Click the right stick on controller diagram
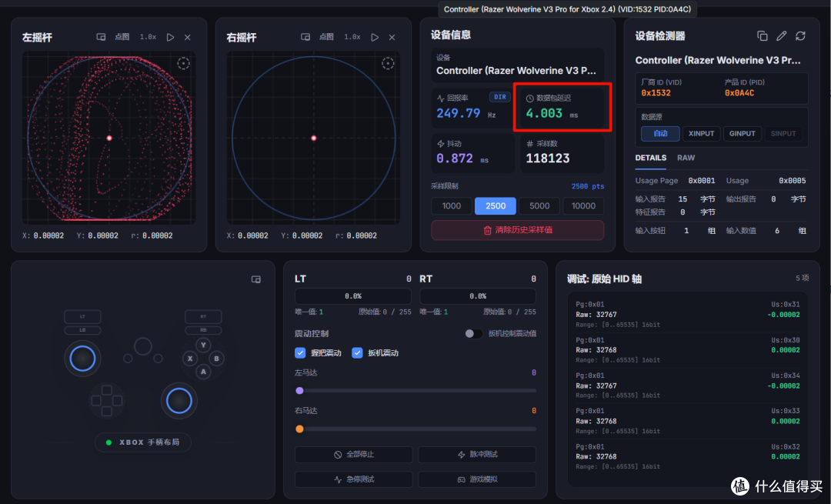 pyautogui.click(x=179, y=401)
